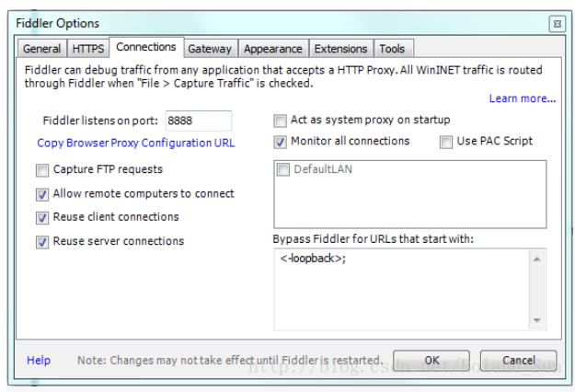Confirm settings with the OK button
Viewport: 575px width, 392px height.
click(x=431, y=361)
